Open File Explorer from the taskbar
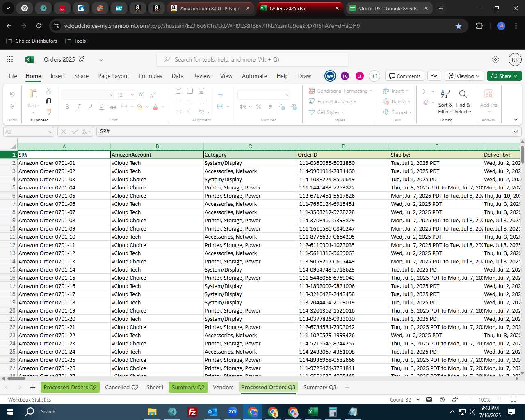The height and width of the screenshot is (420, 525). point(152,412)
